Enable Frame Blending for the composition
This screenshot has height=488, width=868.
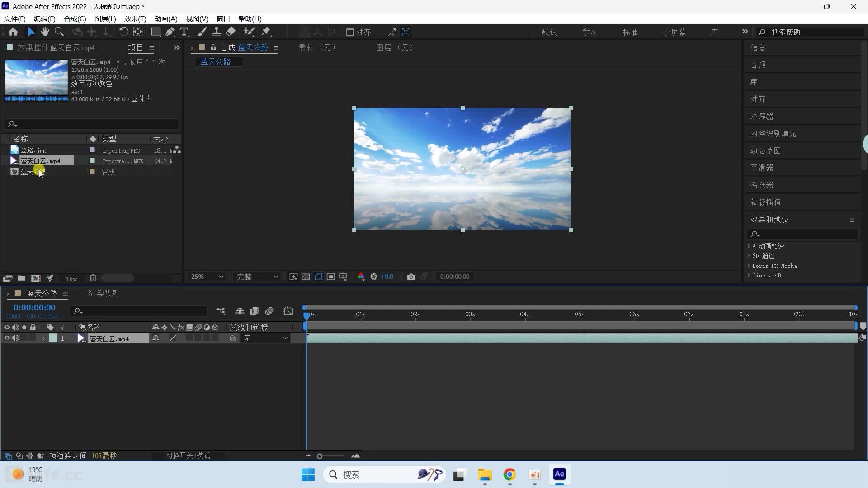click(x=255, y=311)
